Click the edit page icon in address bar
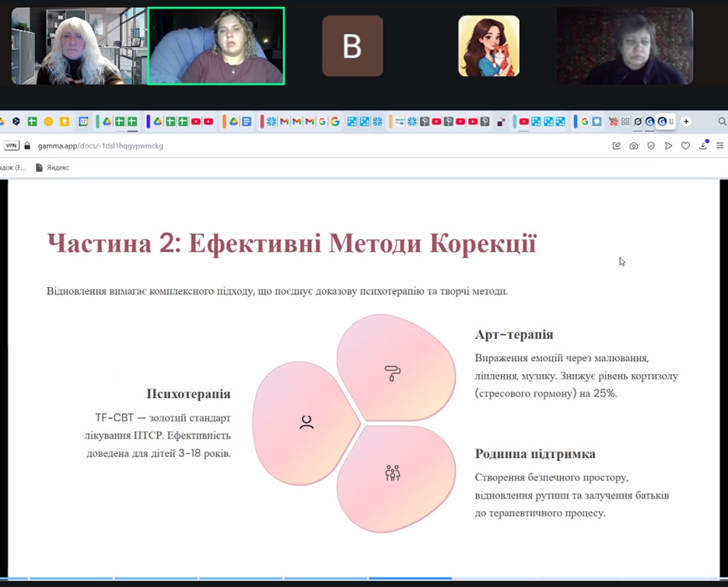Screen dimensions: 728x587 (617, 145)
